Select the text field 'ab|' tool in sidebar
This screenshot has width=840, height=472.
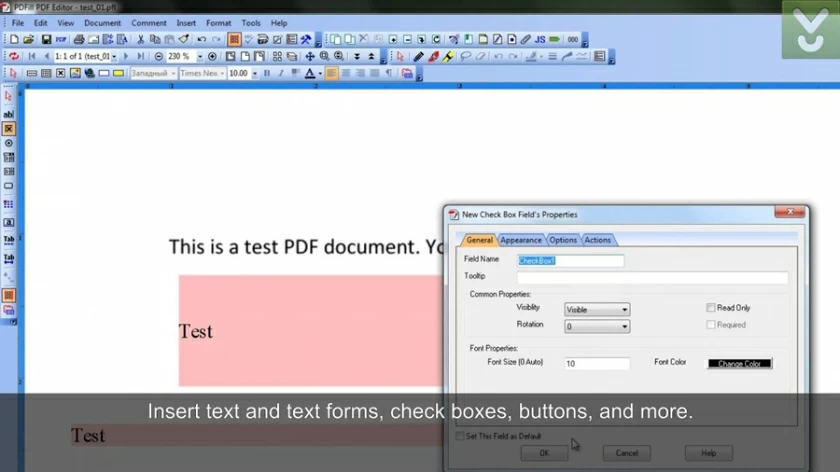pyautogui.click(x=9, y=114)
